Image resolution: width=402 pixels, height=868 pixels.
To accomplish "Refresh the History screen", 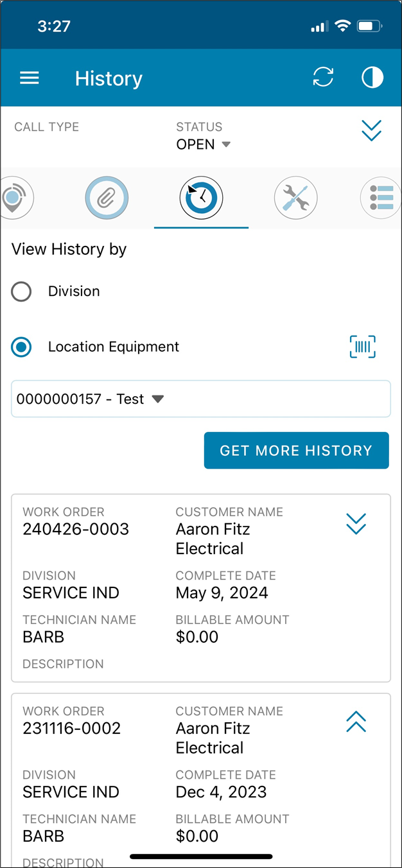I will [323, 77].
